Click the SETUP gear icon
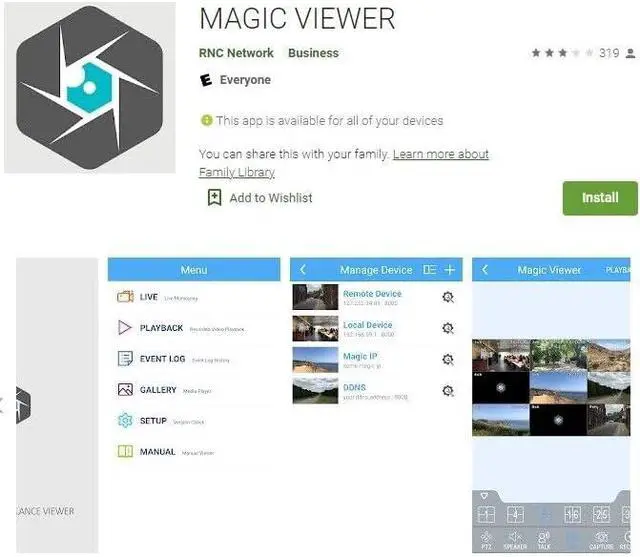This screenshot has width=640, height=557. tap(125, 420)
